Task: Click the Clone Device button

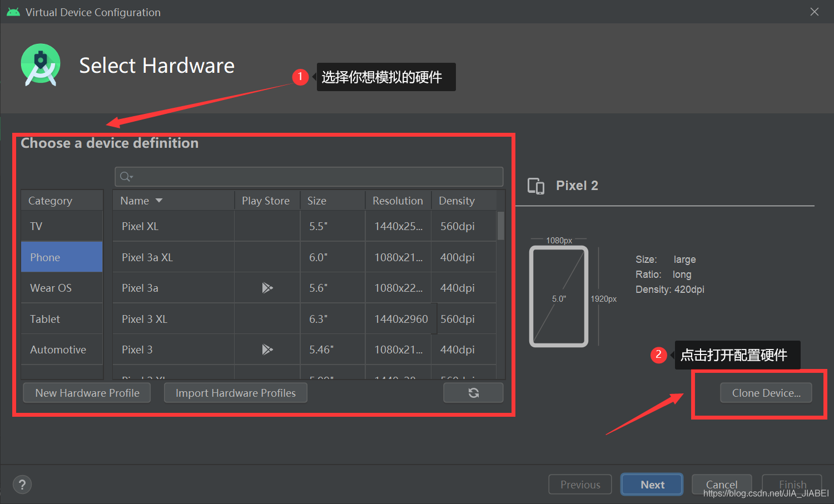Action: tap(766, 393)
